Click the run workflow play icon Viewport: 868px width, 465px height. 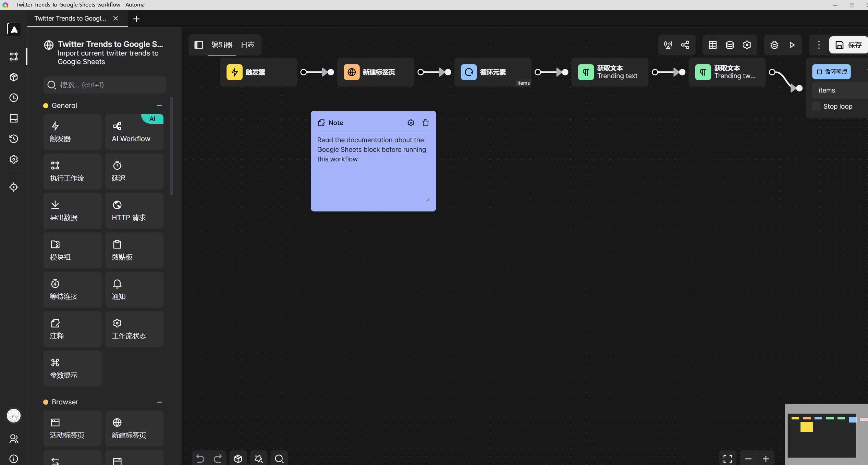coord(792,45)
